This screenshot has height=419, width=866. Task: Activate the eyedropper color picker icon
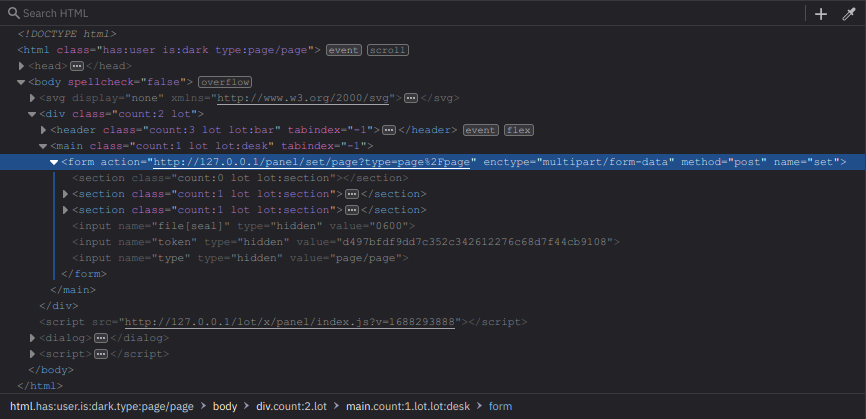(x=849, y=14)
